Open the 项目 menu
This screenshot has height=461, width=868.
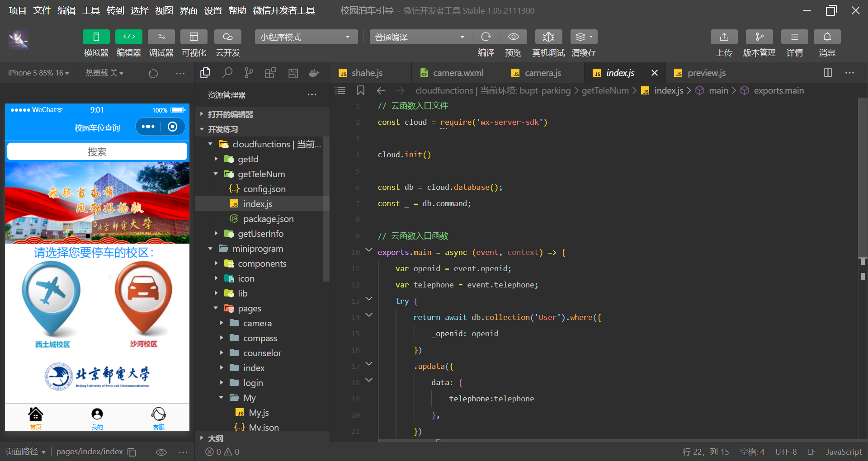coord(18,10)
